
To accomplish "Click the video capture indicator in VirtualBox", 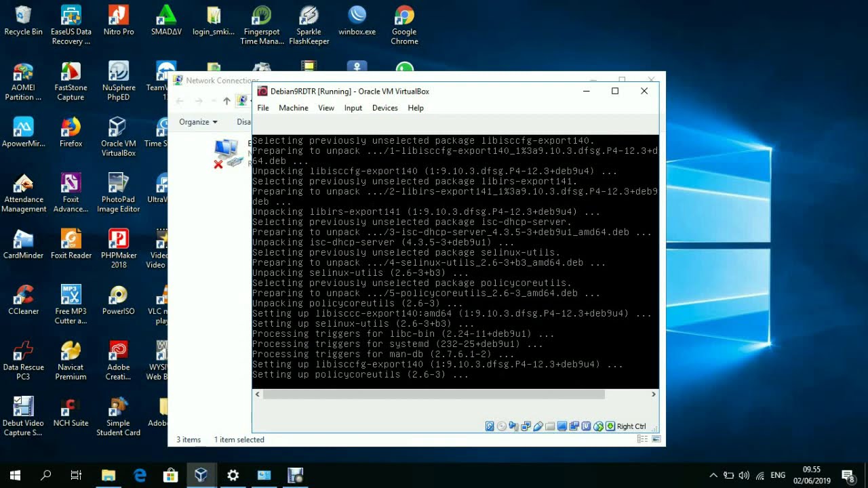I will 574,426.
